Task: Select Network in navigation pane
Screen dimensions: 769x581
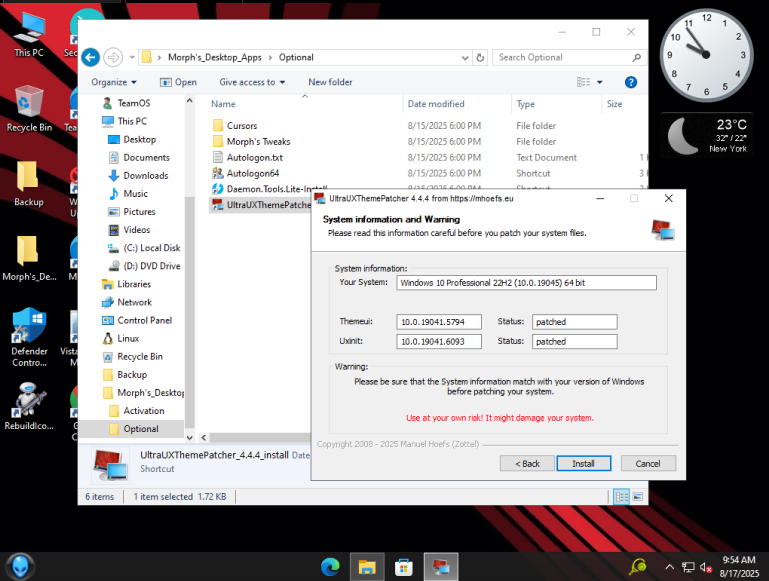Action: (127, 303)
